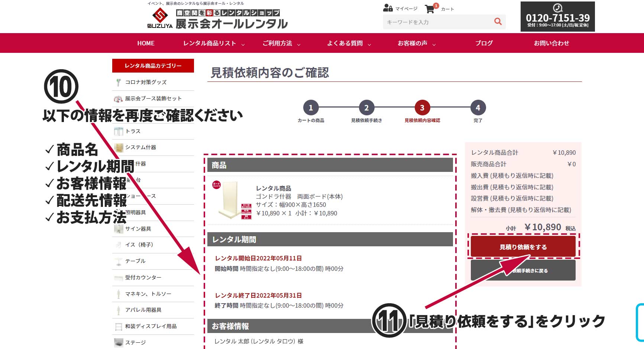Screen dimensions: 644x349
Task: Open サイン器具 category link
Action: [138, 229]
